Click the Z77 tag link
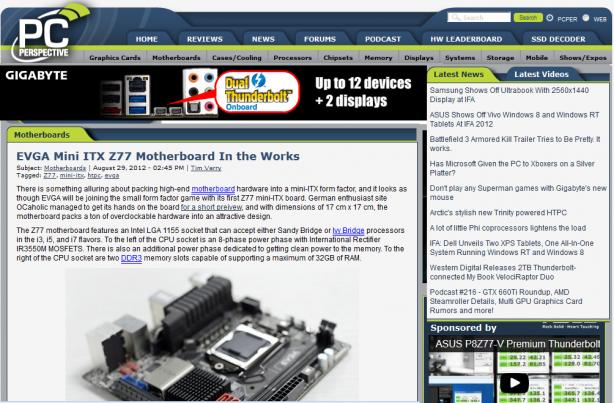 tap(49, 175)
